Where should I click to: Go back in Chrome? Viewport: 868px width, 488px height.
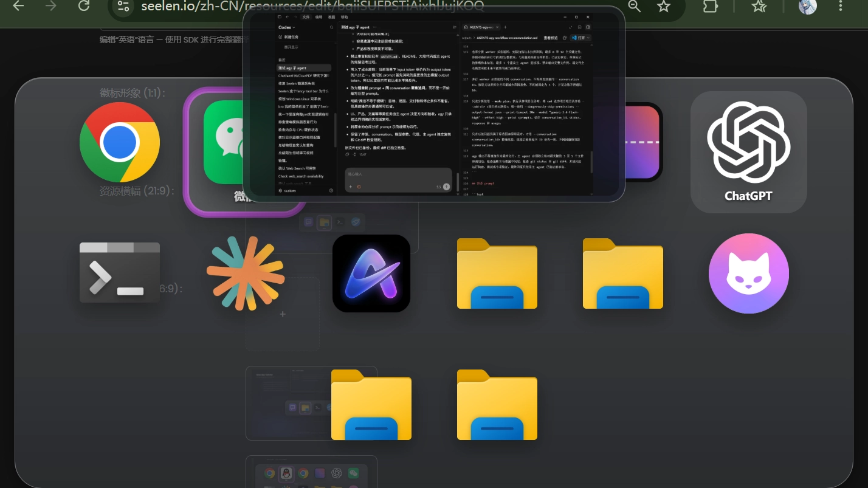pyautogui.click(x=18, y=6)
